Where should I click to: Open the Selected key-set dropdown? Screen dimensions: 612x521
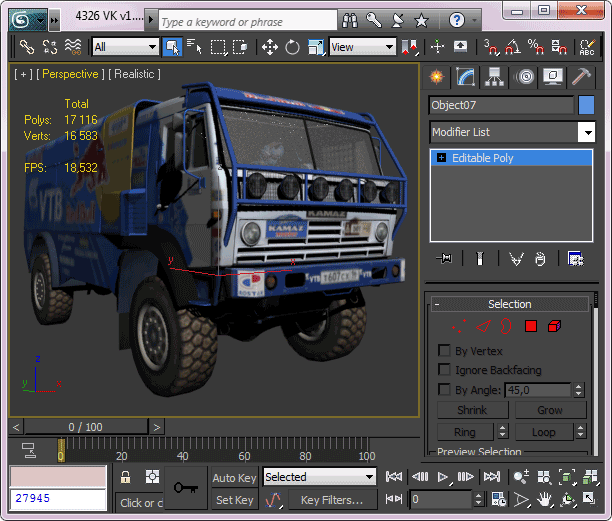coord(320,477)
